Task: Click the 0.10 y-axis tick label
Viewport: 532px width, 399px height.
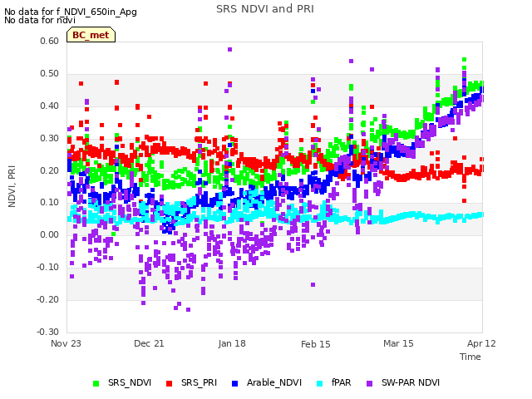Action: click(49, 203)
